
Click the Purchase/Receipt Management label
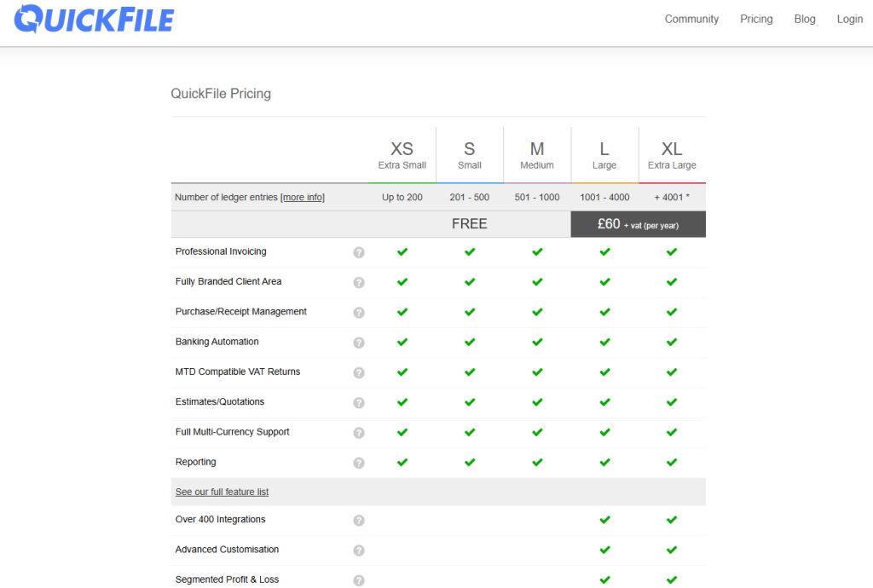click(240, 312)
